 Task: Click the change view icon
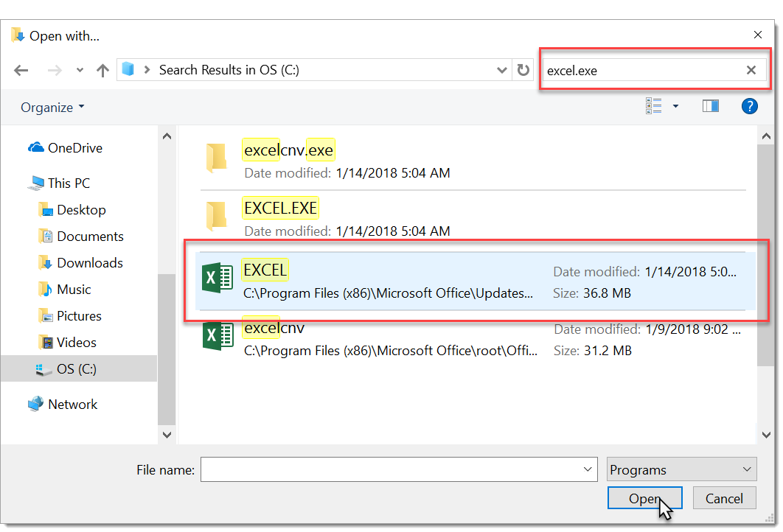[654, 107]
